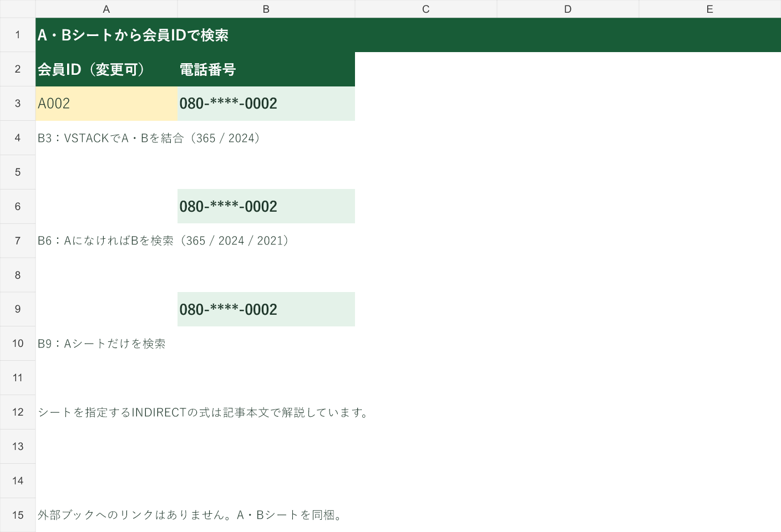The height and width of the screenshot is (532, 781).
Task: Select column B header
Action: [266, 9]
